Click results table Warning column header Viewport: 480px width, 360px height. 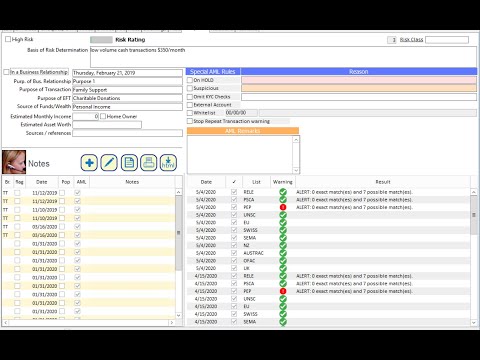coord(283,182)
